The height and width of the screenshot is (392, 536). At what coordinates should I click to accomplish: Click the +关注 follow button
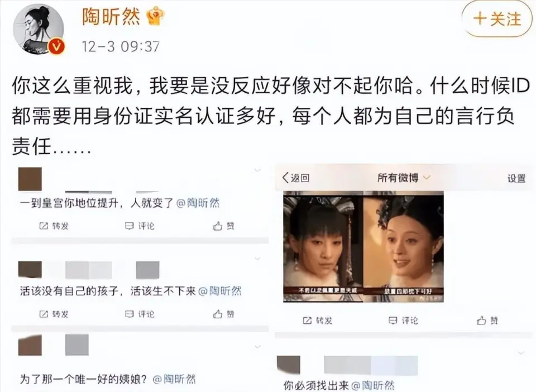pyautogui.click(x=497, y=19)
